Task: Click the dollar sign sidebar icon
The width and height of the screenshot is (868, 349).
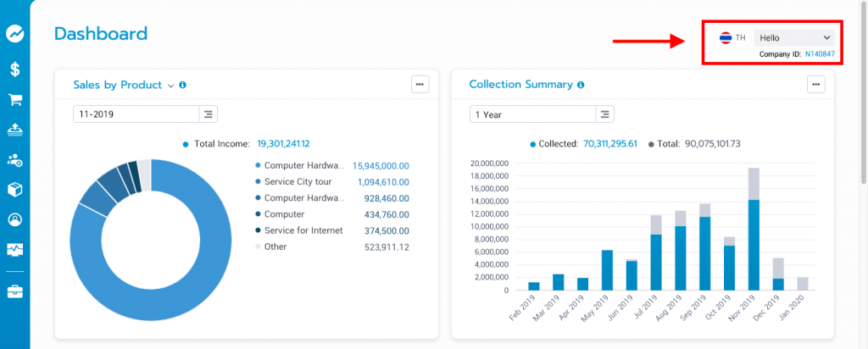Action: coord(14,69)
